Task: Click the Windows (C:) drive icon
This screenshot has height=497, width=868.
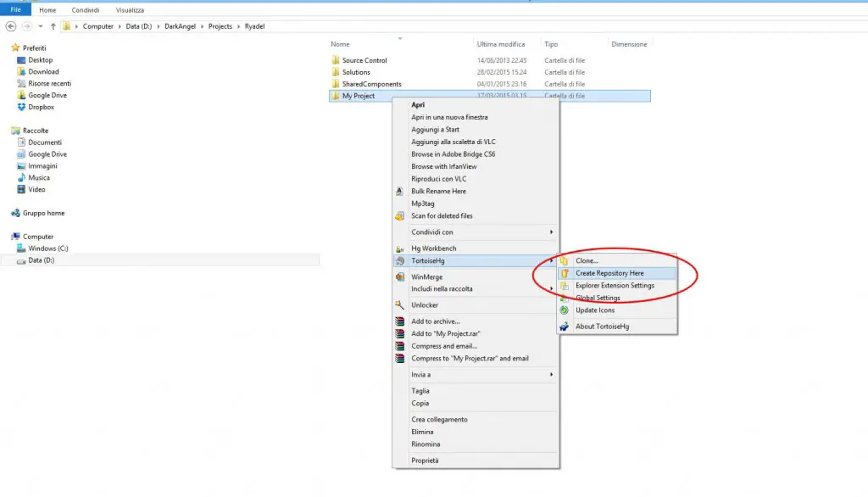Action: [21, 248]
